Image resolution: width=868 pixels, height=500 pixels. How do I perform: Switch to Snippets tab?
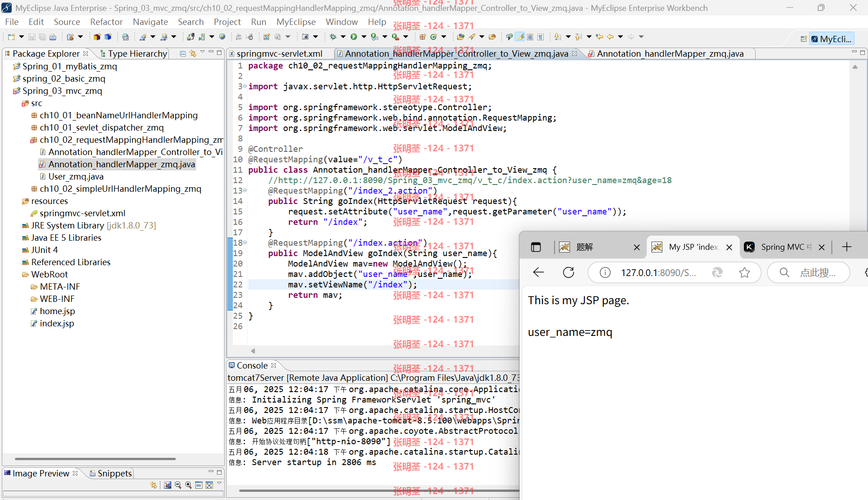point(111,473)
